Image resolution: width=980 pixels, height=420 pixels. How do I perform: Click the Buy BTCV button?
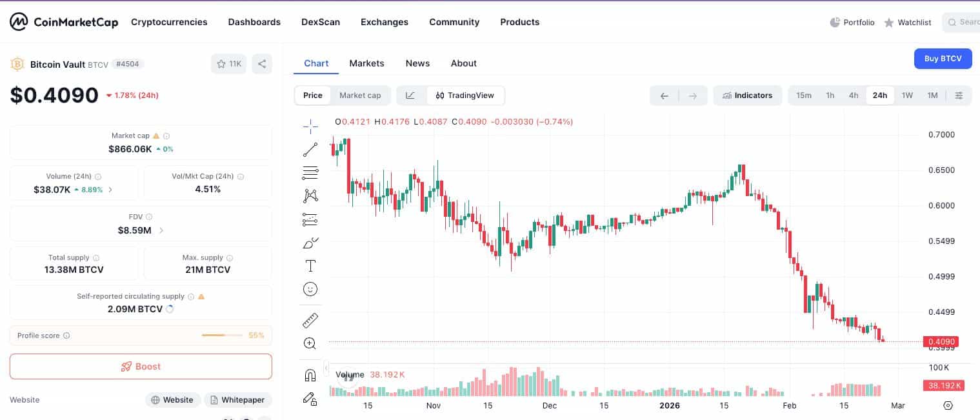click(943, 59)
